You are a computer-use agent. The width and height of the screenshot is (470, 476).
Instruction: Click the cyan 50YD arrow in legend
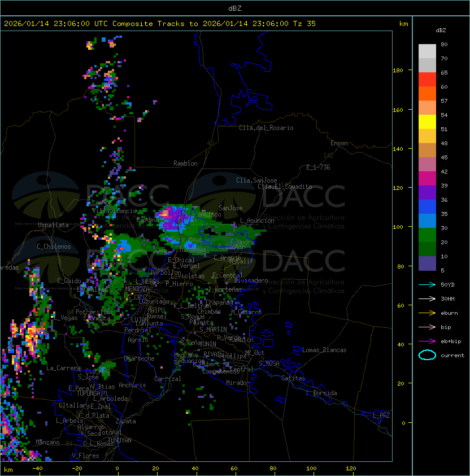coord(427,284)
